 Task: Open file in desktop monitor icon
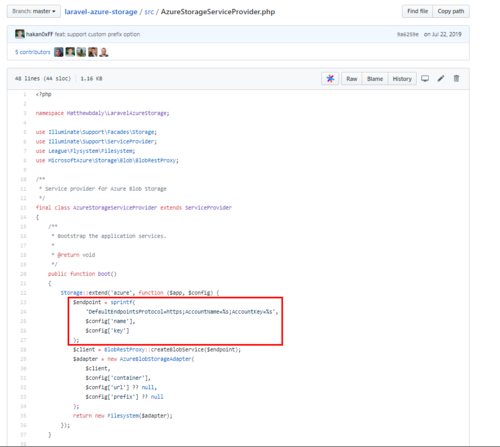[x=425, y=79]
